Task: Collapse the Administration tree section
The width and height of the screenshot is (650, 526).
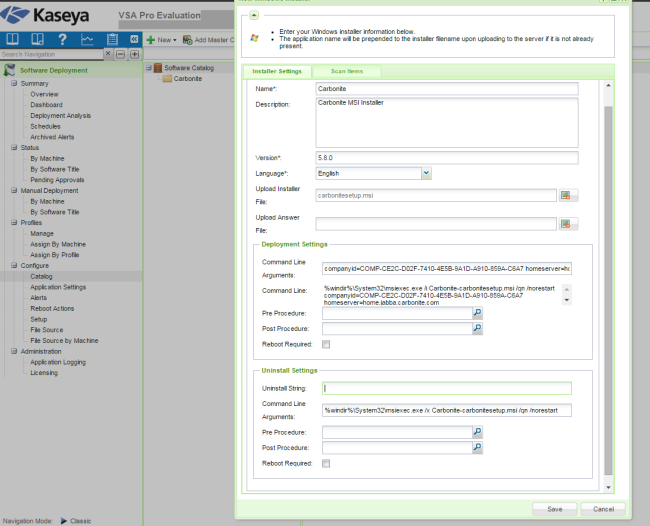Action: coord(14,351)
